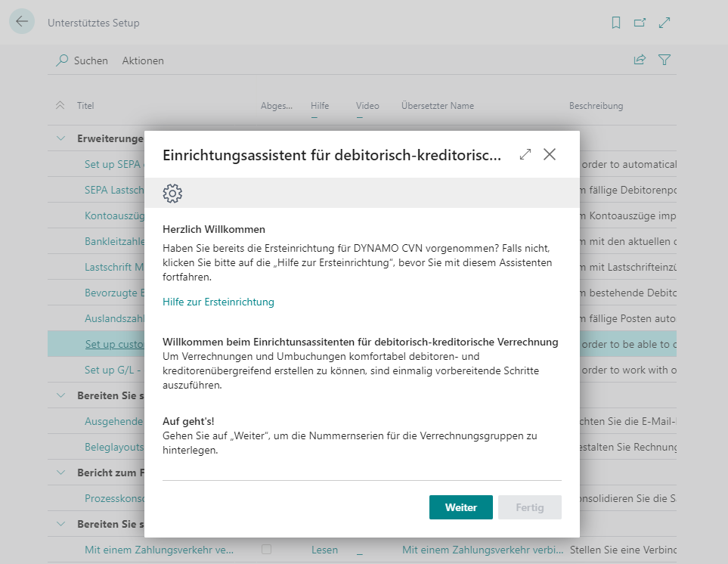Open Set up SEPA row link

coord(114,164)
